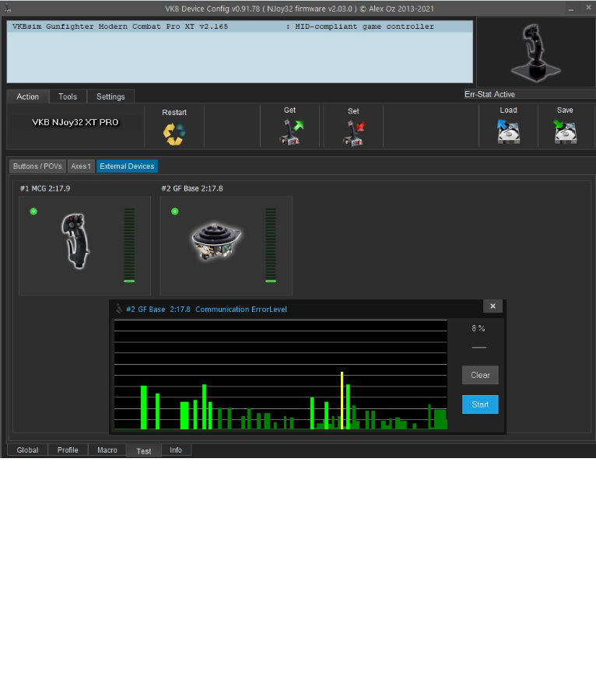Select the MCG grip device image
This screenshot has height=700, width=596.
76,242
